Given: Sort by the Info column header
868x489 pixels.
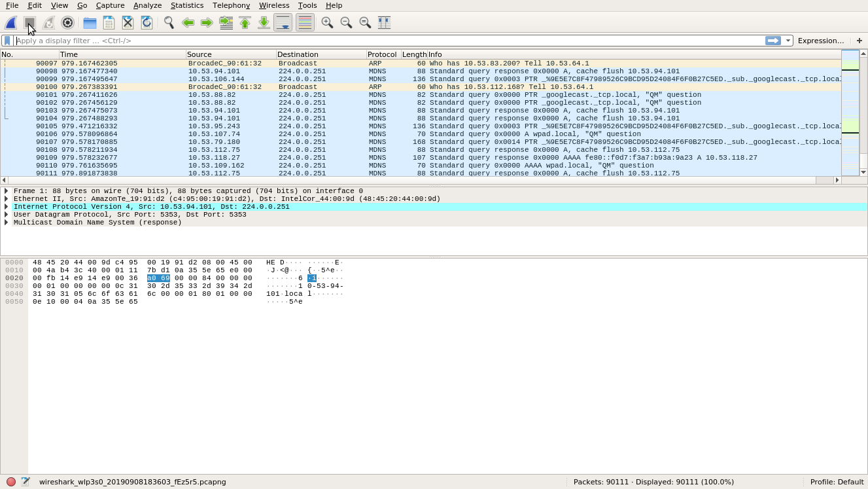Looking at the screenshot, I should pyautogui.click(x=634, y=54).
